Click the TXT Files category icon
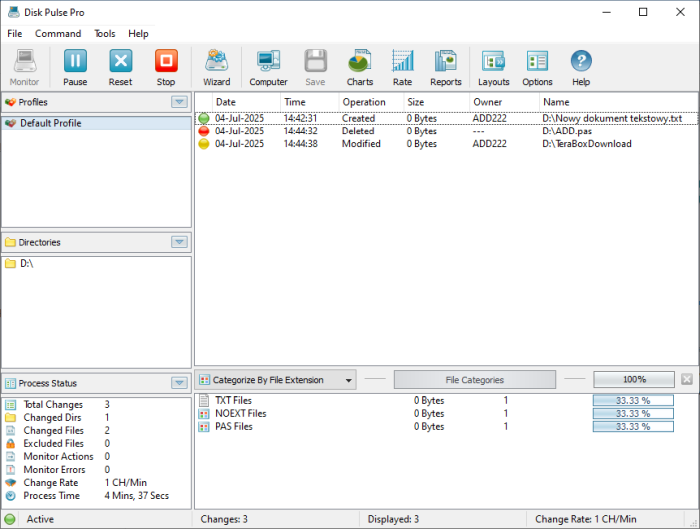The width and height of the screenshot is (700, 529). (x=204, y=400)
